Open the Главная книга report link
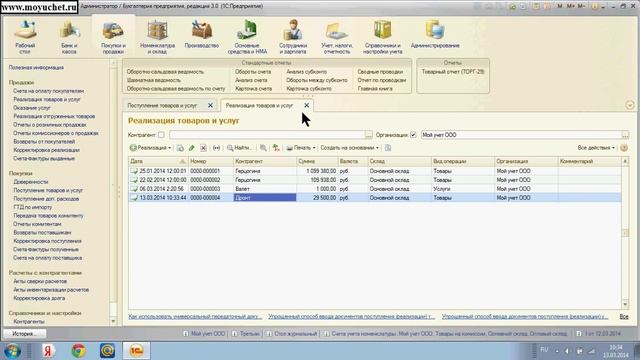Viewport: 640px width, 360px height. 375,89
